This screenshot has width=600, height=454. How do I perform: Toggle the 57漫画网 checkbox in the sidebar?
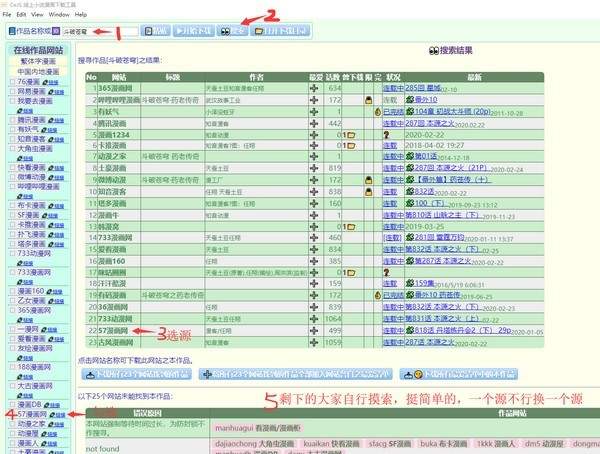[x=12, y=414]
